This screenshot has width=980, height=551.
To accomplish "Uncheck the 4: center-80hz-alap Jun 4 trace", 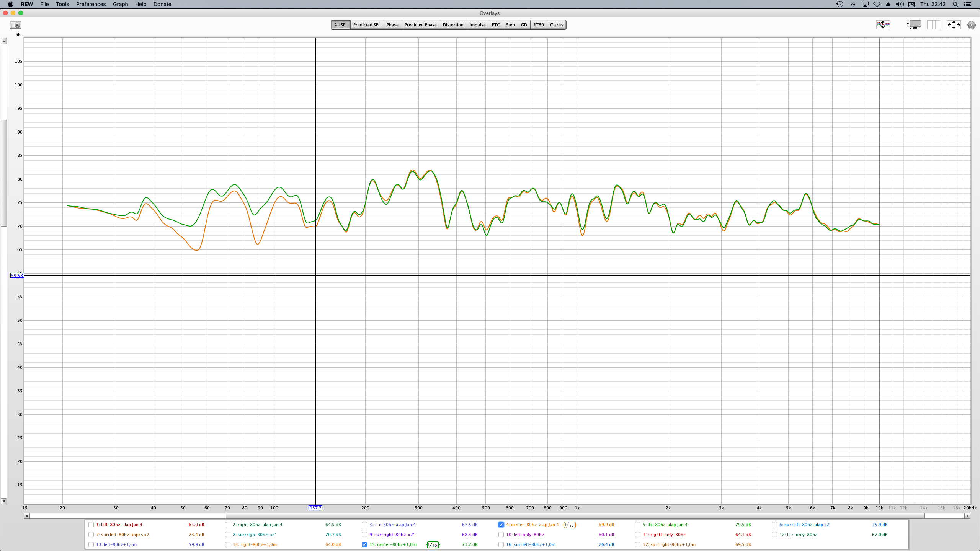I will pyautogui.click(x=501, y=525).
